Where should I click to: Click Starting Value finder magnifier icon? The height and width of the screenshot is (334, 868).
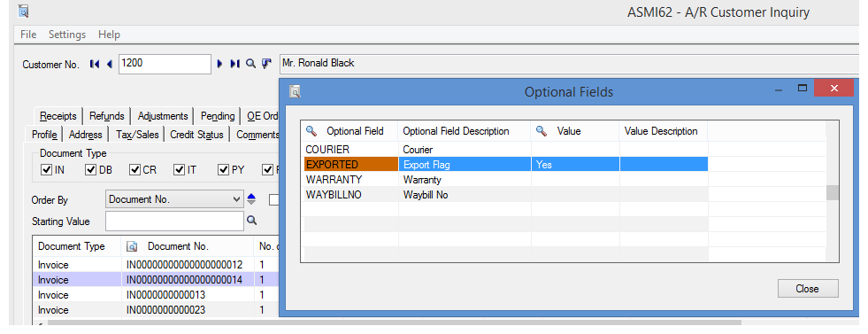[252, 221]
